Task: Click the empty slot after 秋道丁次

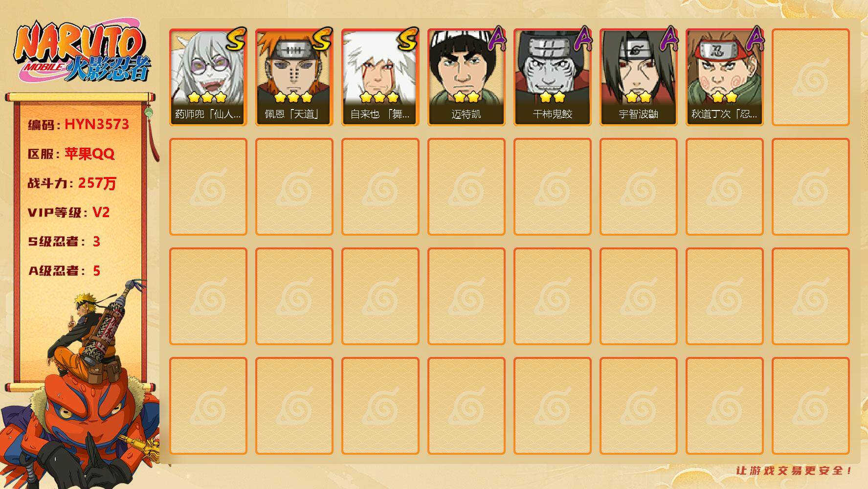Action: coord(810,77)
